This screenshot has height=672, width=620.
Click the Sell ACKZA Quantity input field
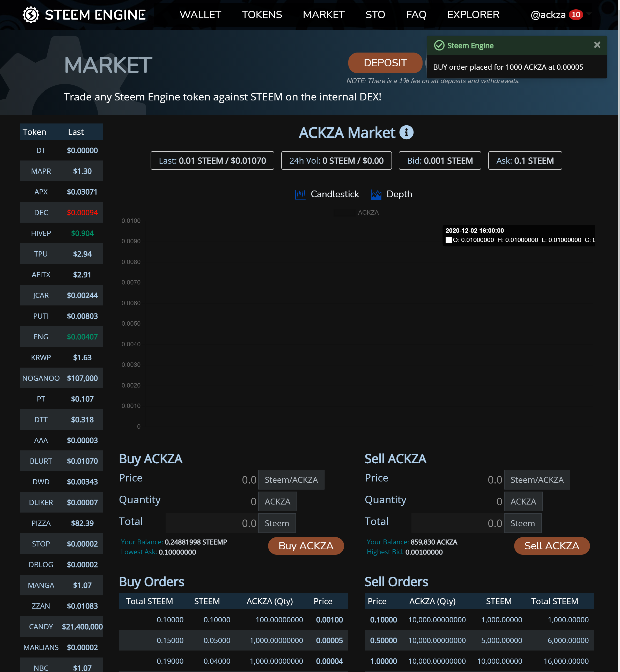(457, 502)
